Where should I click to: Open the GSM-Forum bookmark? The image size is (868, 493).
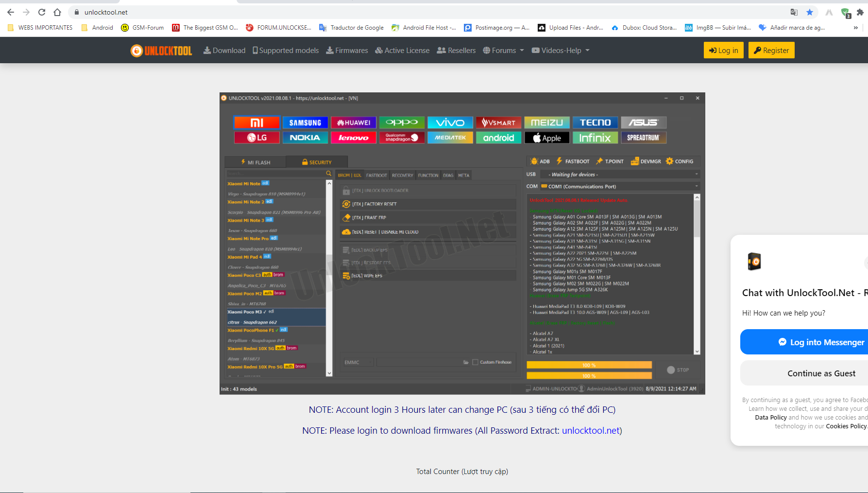(x=142, y=28)
